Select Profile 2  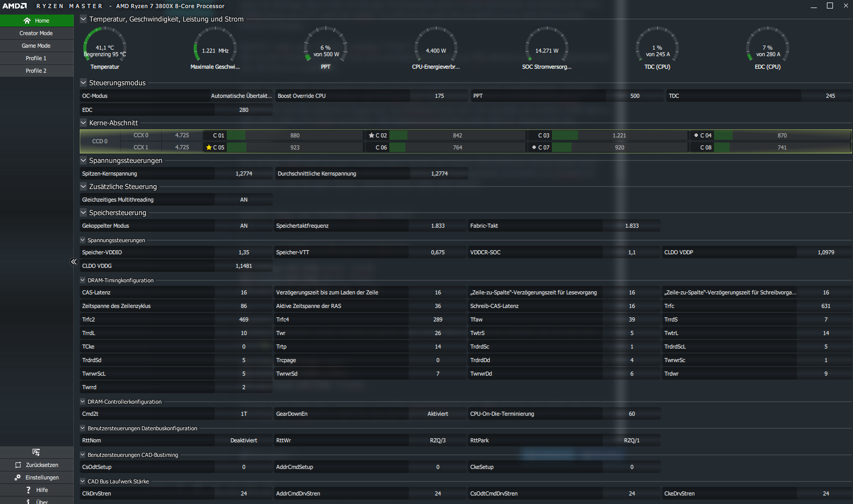(x=37, y=71)
